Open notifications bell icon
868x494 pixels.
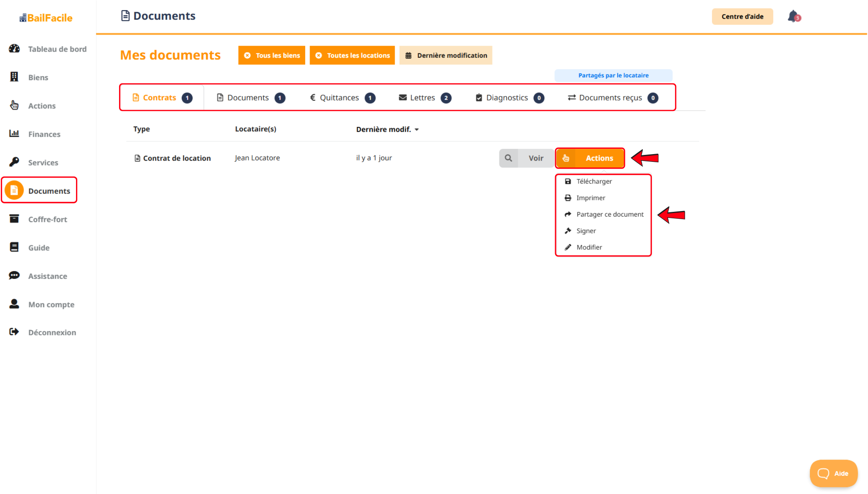point(794,16)
